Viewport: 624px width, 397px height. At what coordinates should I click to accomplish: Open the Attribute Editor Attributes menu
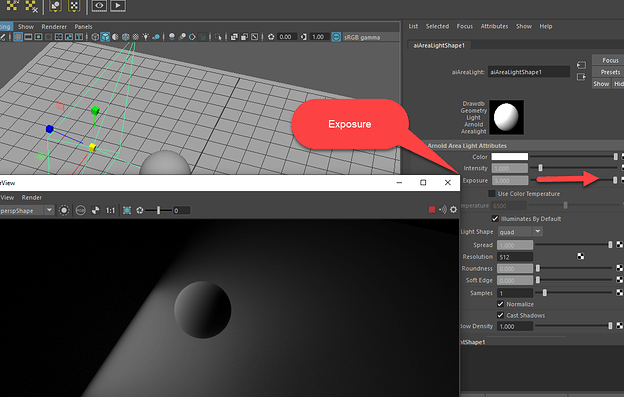(x=494, y=26)
